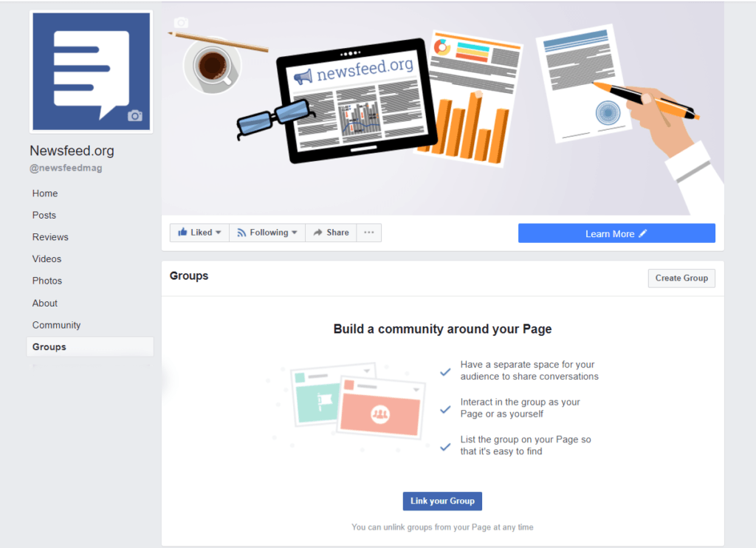The width and height of the screenshot is (756, 548).
Task: Select Videos in the sidebar
Action: [x=47, y=259]
